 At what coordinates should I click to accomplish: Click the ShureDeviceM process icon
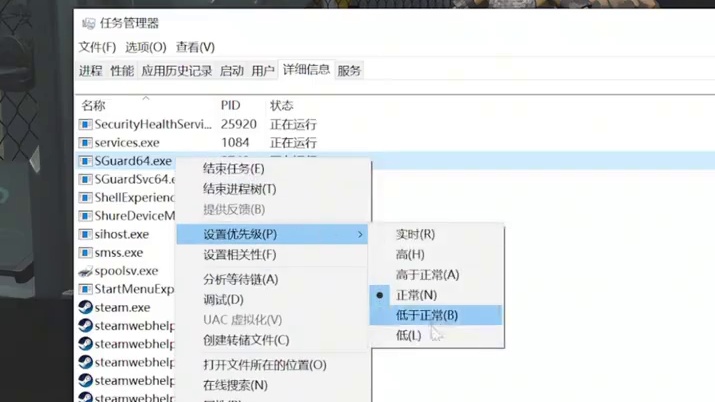85,216
